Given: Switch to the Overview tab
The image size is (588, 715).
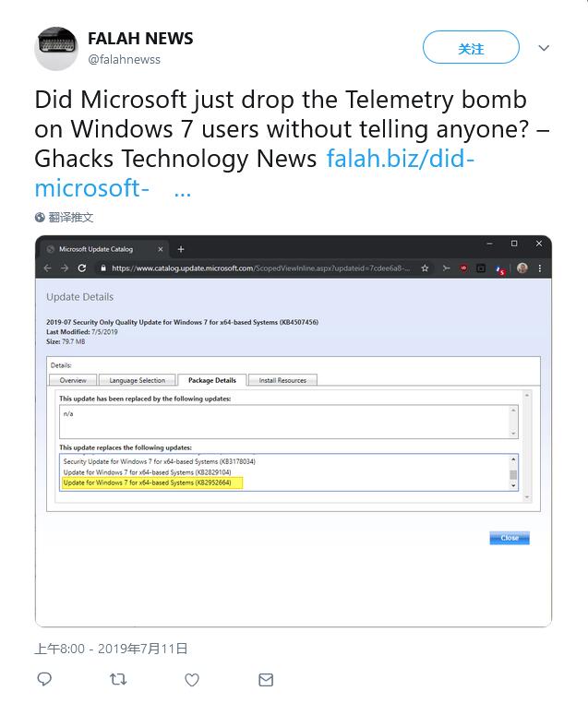Looking at the screenshot, I should [x=73, y=380].
